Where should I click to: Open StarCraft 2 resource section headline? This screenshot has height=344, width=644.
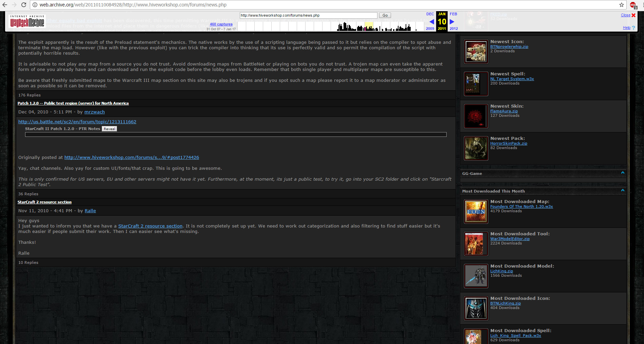click(44, 202)
